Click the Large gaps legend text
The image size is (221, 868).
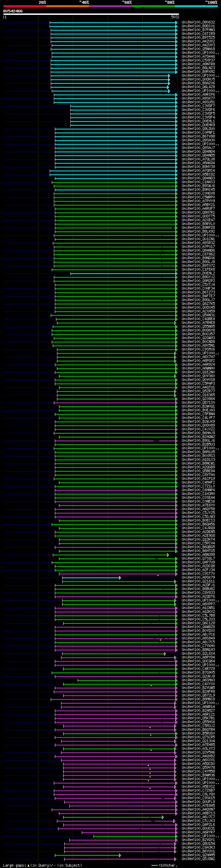pos(42,865)
